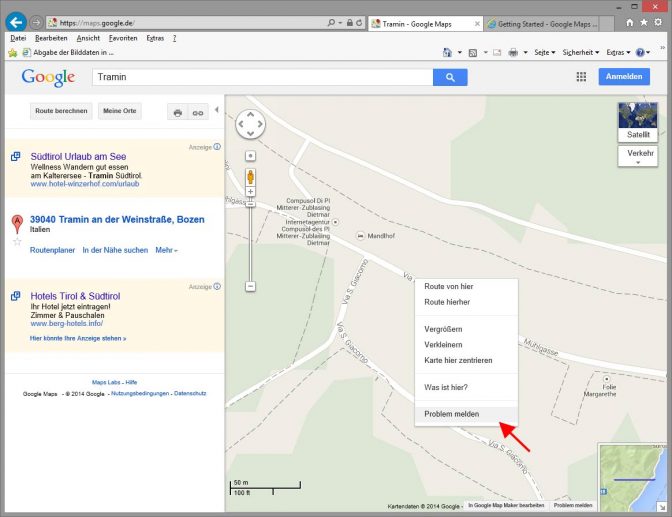Click the print icon in the left panel

pyautogui.click(x=177, y=113)
